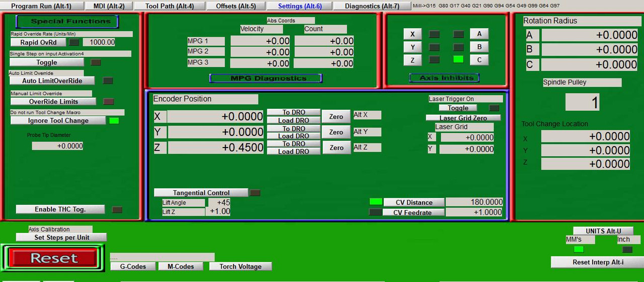Screen dimensions: 644x282
Task: Click Load DRO for Z axis
Action: tap(293, 151)
